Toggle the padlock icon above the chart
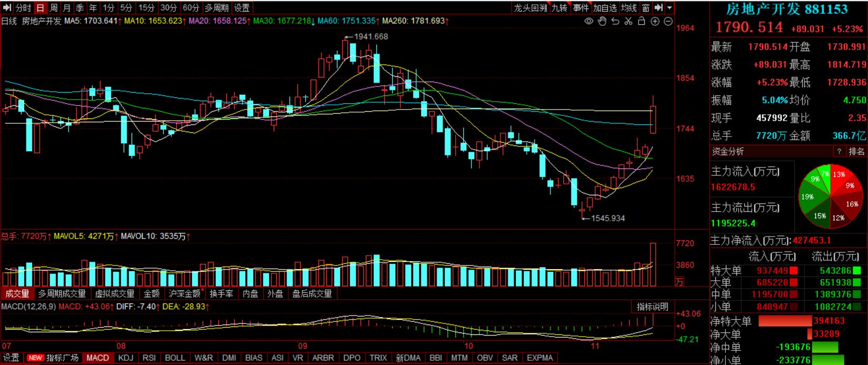868x365 pixels. [x=642, y=21]
